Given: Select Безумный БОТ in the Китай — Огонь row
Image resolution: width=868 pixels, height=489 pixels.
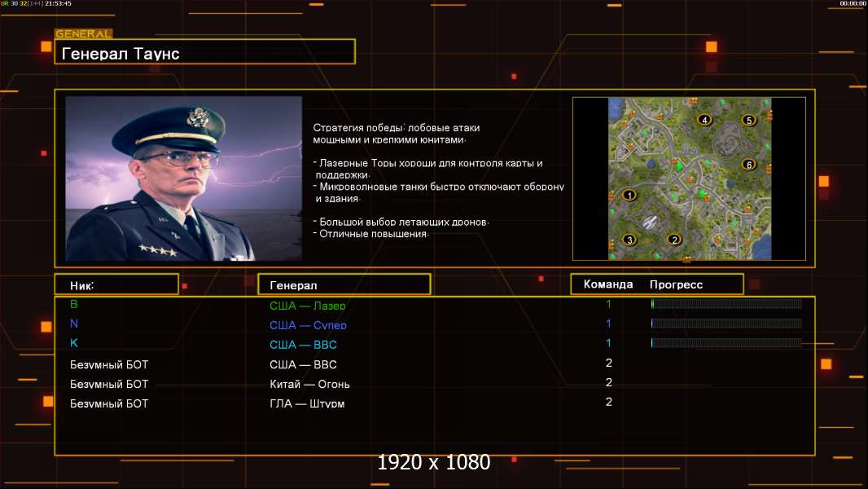Looking at the screenshot, I should pyautogui.click(x=109, y=384).
